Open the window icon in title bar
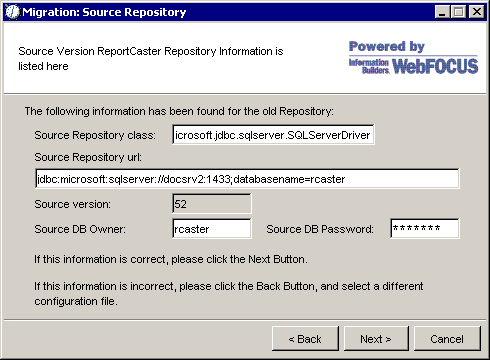490x360 pixels. click(x=13, y=12)
